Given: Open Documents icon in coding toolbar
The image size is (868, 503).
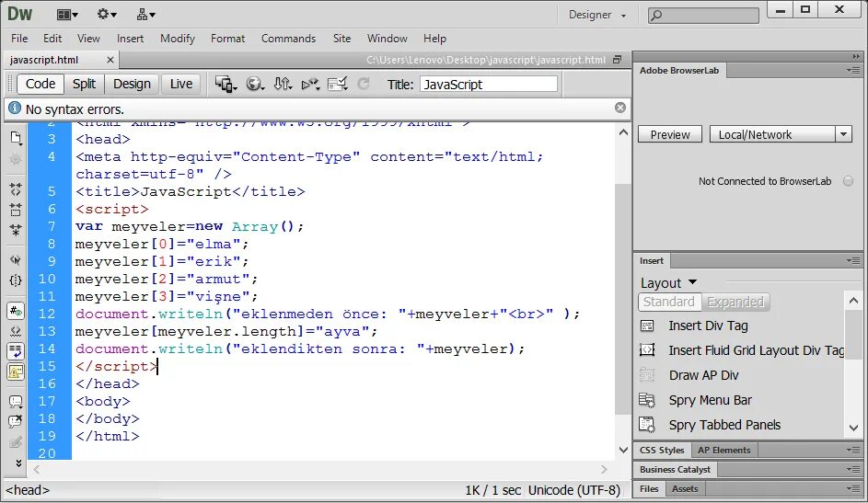Looking at the screenshot, I should coord(16,138).
